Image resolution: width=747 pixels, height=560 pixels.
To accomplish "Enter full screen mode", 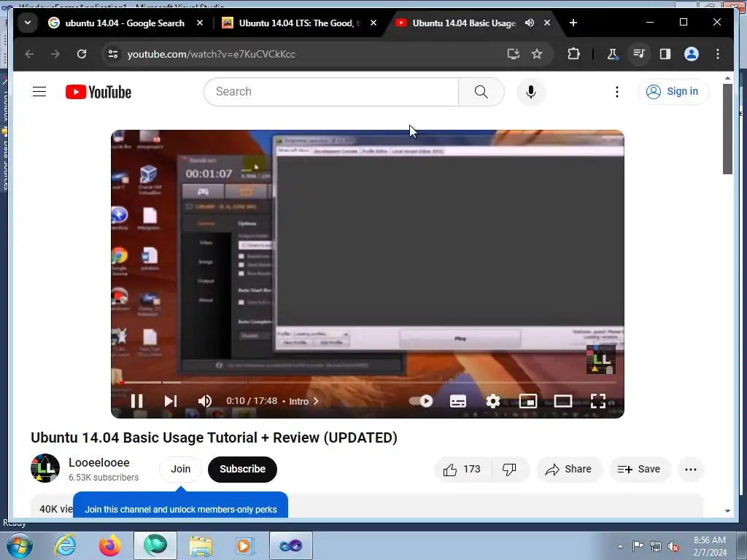I will 598,401.
